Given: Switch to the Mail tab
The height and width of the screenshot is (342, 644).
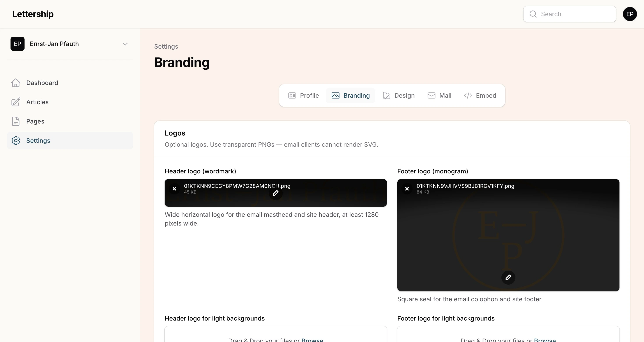Looking at the screenshot, I should pyautogui.click(x=439, y=95).
